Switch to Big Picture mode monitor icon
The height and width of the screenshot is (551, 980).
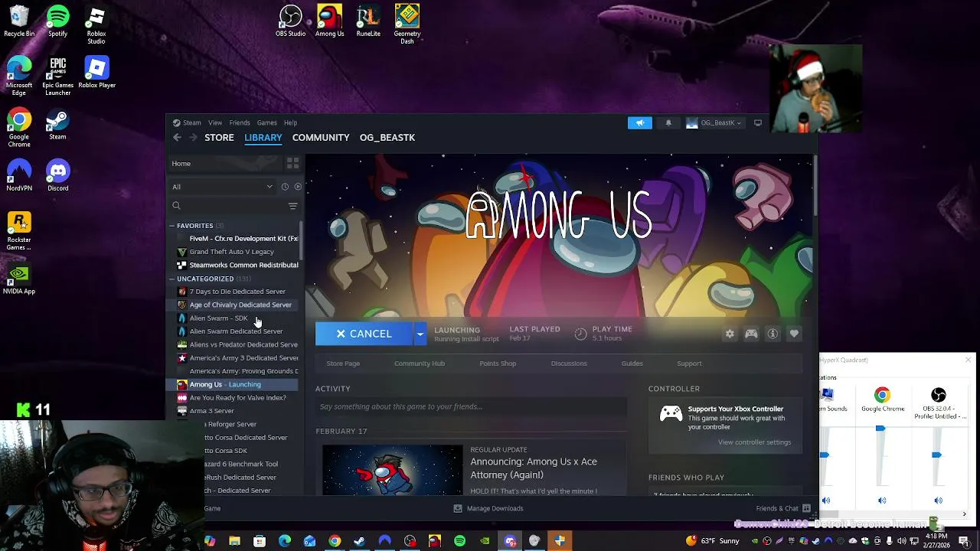[x=758, y=122]
